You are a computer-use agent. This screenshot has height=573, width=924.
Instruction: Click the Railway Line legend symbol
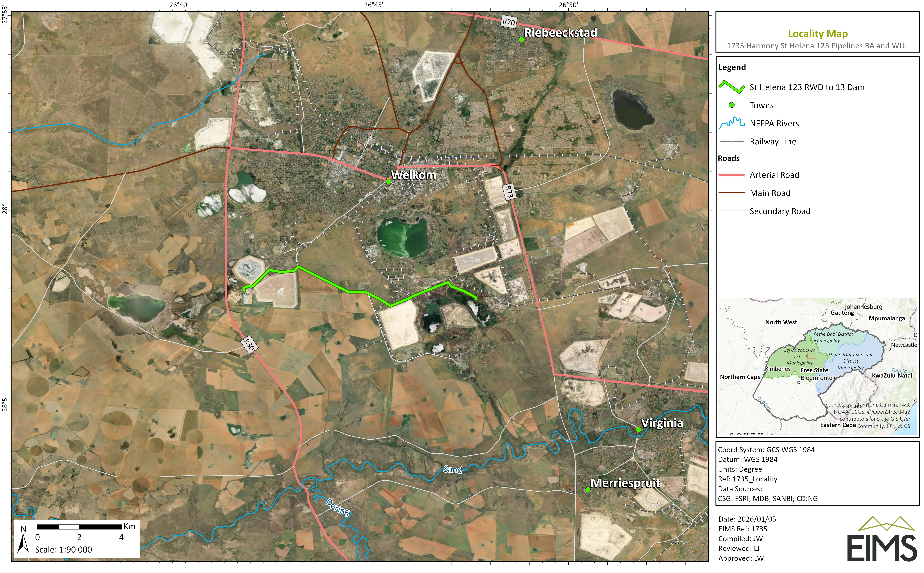[x=732, y=141]
